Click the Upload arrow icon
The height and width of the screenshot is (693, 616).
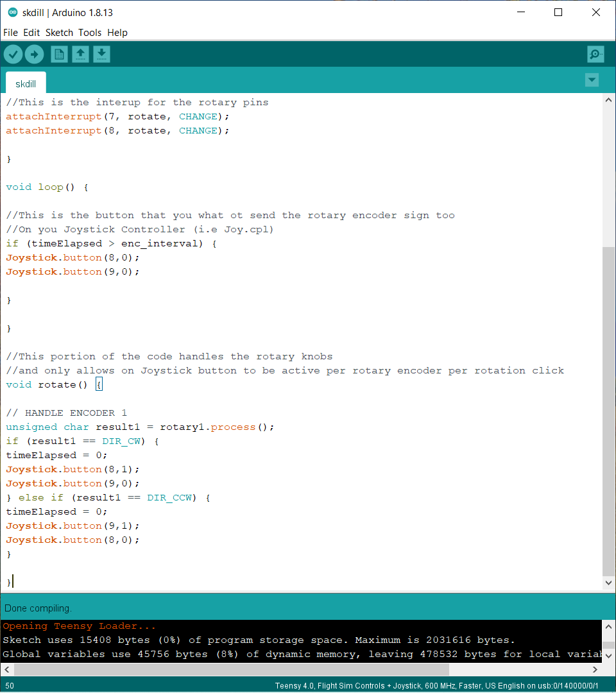coord(34,55)
